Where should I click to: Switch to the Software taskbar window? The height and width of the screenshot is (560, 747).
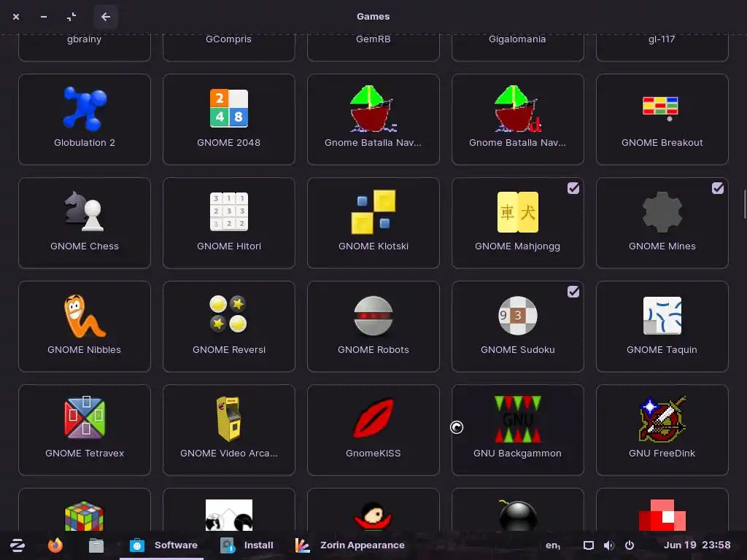(x=162, y=545)
